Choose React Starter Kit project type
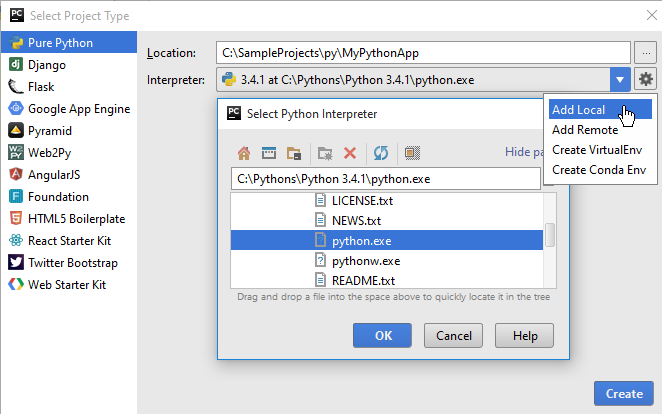Screen dimensions: 662x414 tap(69, 241)
